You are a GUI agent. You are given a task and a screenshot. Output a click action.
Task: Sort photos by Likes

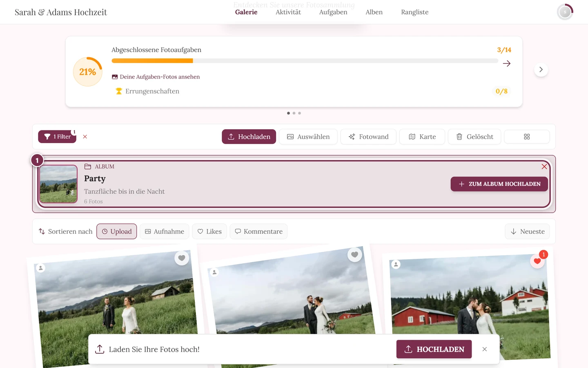tap(209, 231)
